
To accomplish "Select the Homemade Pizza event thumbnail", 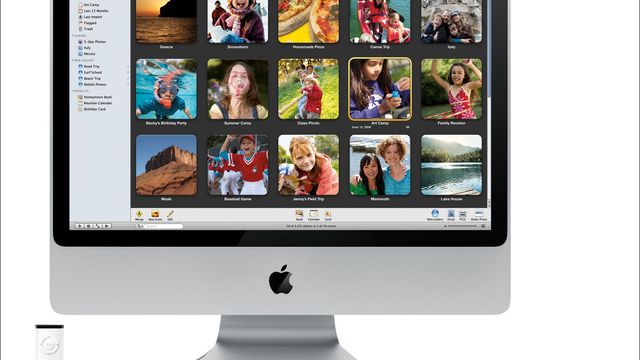I will 309,22.
